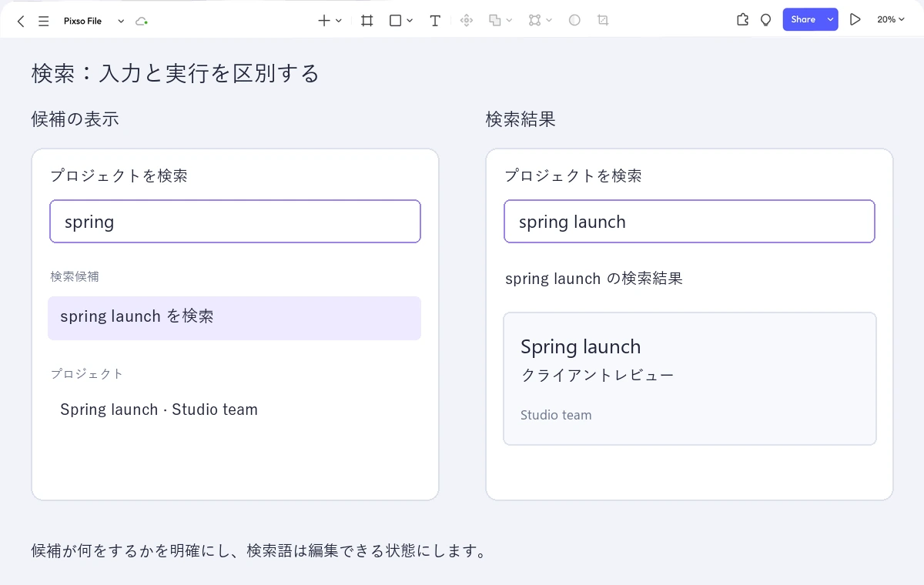
Task: Click the 検索結果 section title
Action: coord(521,119)
